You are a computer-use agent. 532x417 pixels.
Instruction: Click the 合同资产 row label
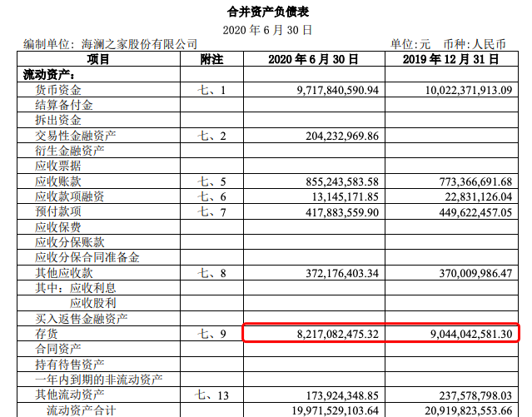(x=58, y=349)
